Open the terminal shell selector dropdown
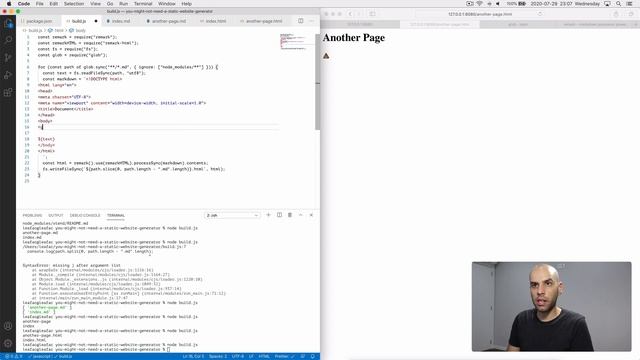This screenshot has width=640, height=360. point(232,215)
